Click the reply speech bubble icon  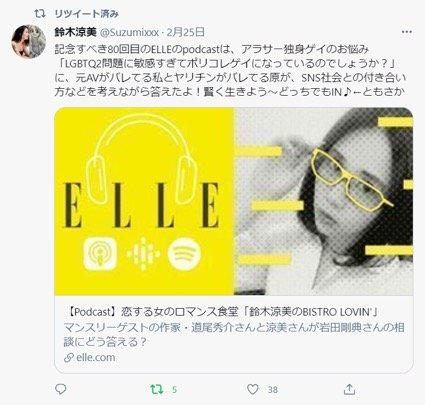[60, 389]
